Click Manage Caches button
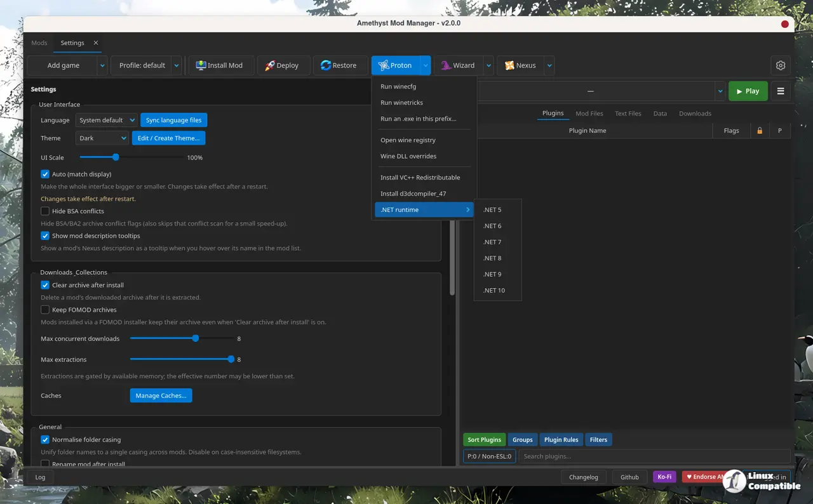 click(161, 395)
